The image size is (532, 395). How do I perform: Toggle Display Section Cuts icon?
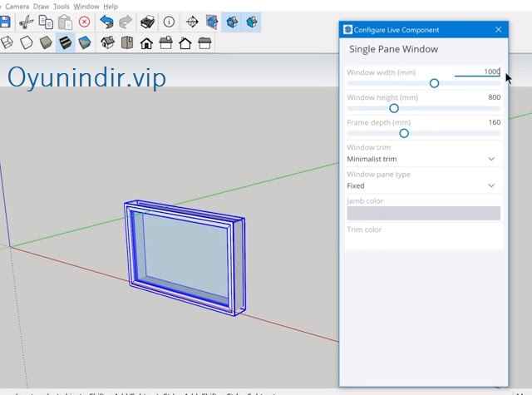232,22
